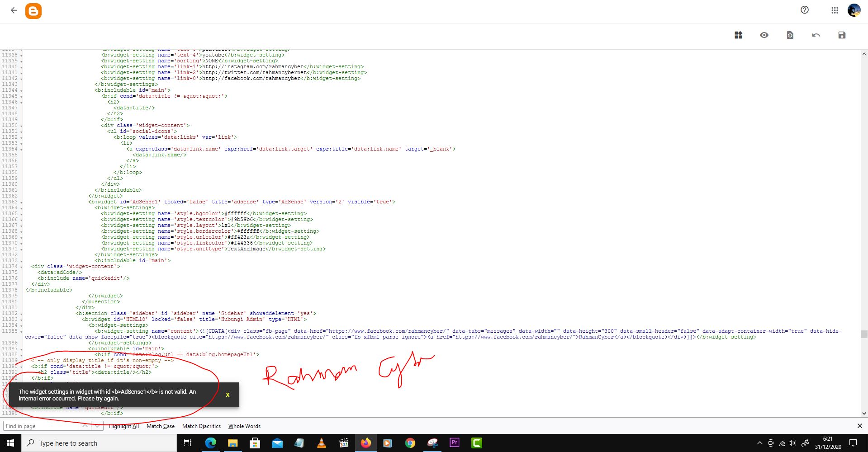Click the taskbar search box
This screenshot has height=452, width=868.
coord(99,443)
